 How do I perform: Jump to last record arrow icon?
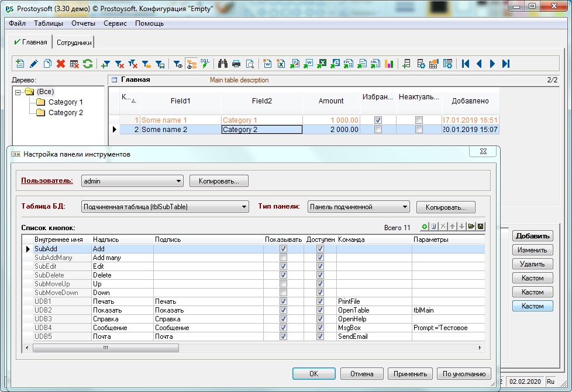click(506, 64)
